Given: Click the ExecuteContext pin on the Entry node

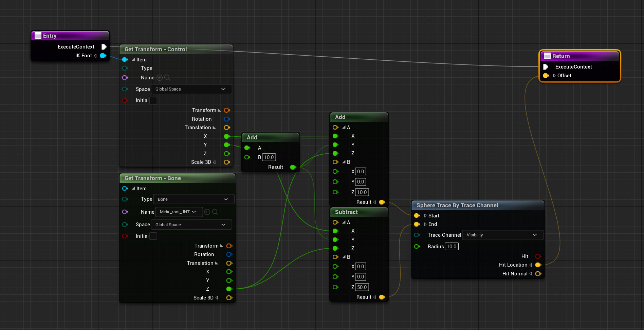Looking at the screenshot, I should 104,47.
